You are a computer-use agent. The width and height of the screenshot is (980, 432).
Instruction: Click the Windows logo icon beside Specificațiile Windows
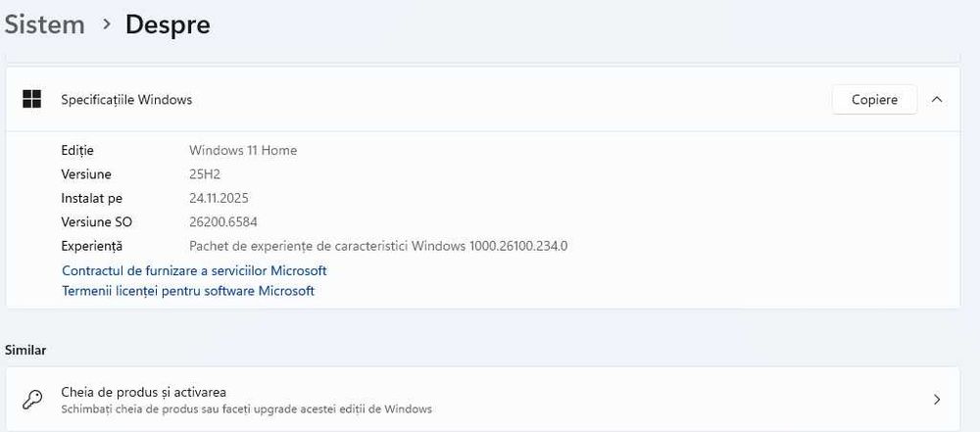tap(32, 99)
